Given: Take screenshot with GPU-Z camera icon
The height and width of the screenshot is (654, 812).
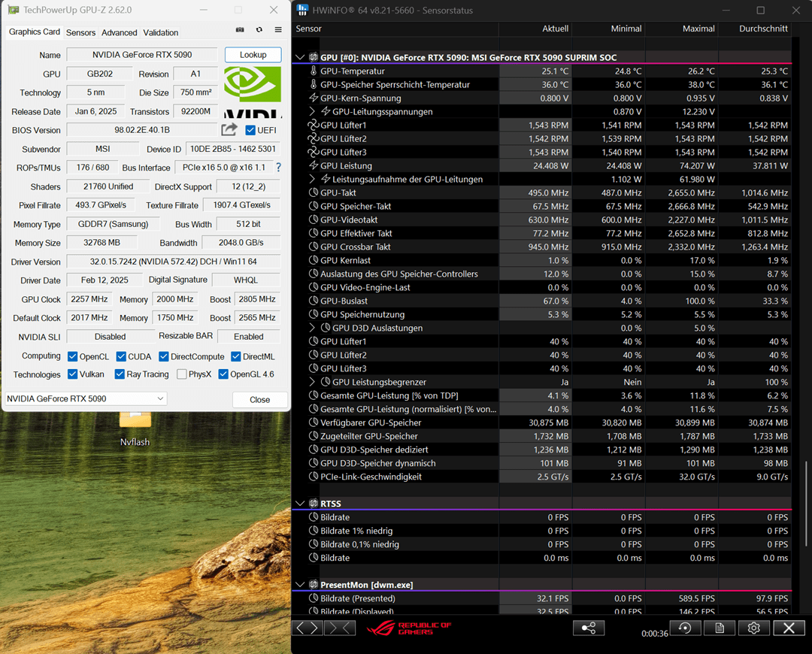Looking at the screenshot, I should click(240, 30).
